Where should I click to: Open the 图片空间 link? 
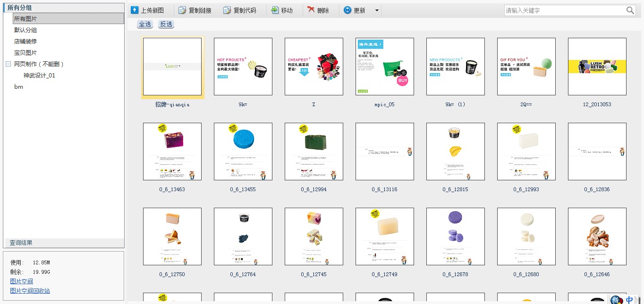coord(22,281)
